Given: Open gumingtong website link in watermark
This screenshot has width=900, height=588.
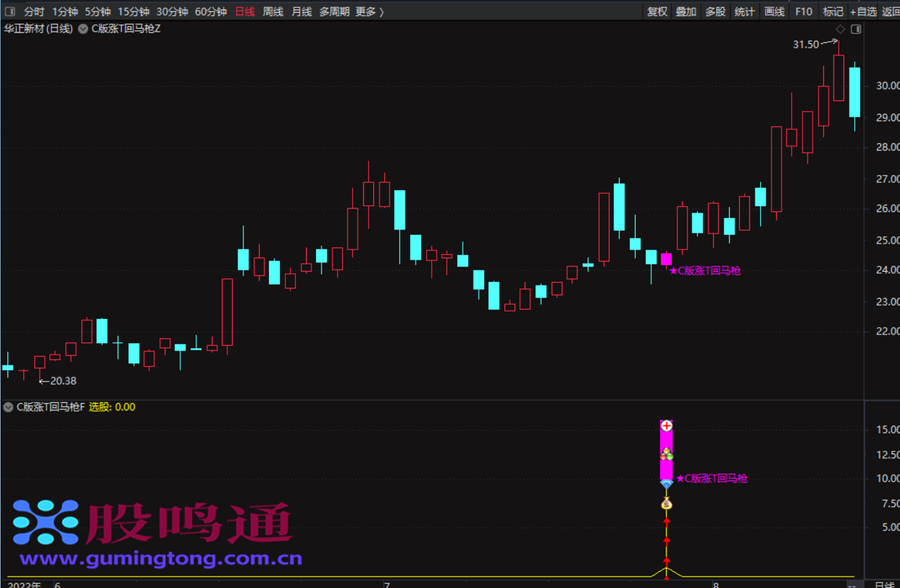Looking at the screenshot, I should click(x=161, y=558).
